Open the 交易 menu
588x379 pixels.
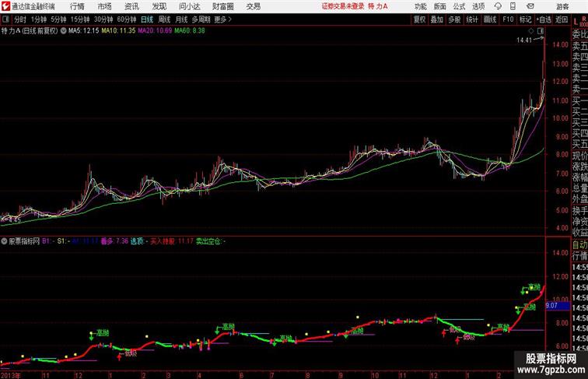click(253, 6)
